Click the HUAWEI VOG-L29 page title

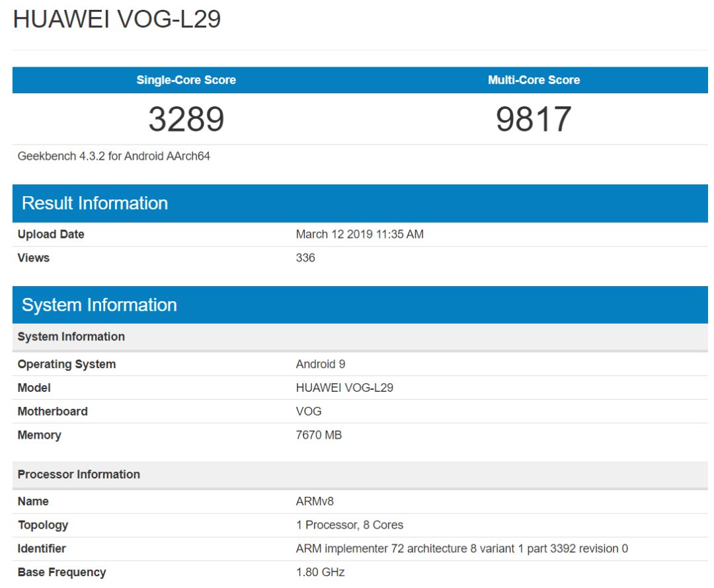point(117,19)
